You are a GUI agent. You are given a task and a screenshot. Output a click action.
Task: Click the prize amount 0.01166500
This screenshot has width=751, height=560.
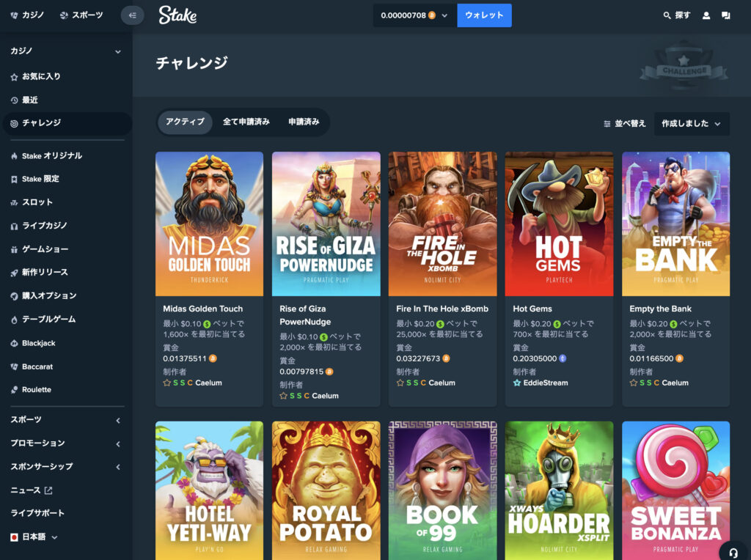pos(651,358)
